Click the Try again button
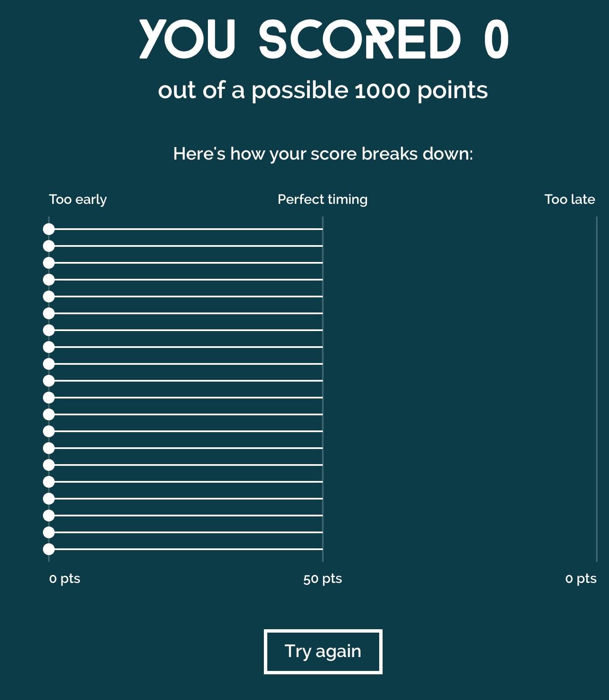609x700 pixels. click(323, 651)
